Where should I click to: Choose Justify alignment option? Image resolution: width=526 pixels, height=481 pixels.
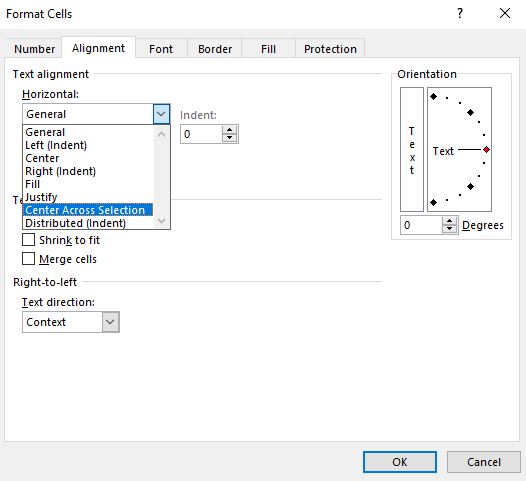click(88, 197)
